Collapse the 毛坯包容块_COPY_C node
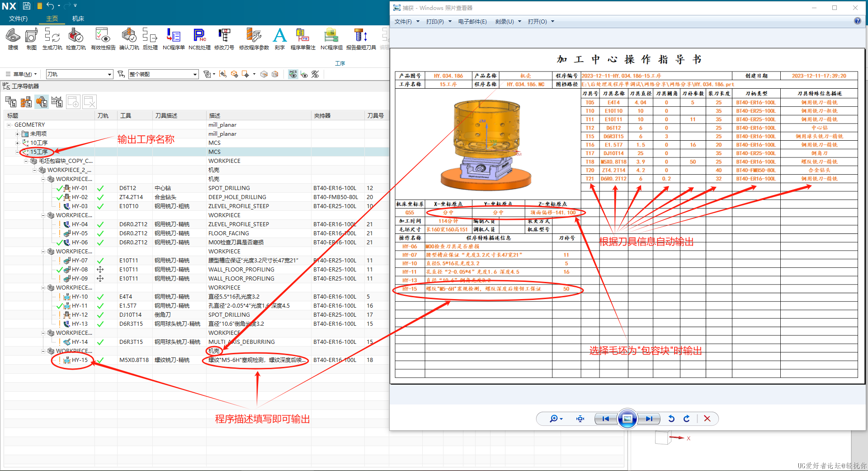The height and width of the screenshot is (471, 868). tap(26, 161)
